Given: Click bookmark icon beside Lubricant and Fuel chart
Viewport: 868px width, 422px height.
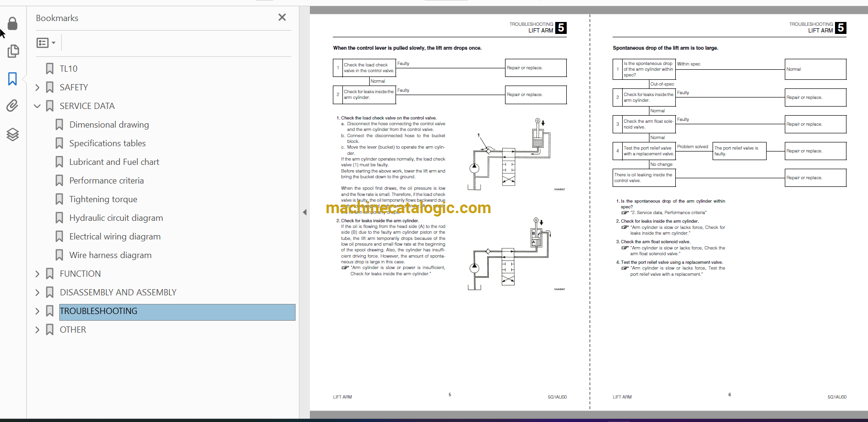Looking at the screenshot, I should [59, 162].
